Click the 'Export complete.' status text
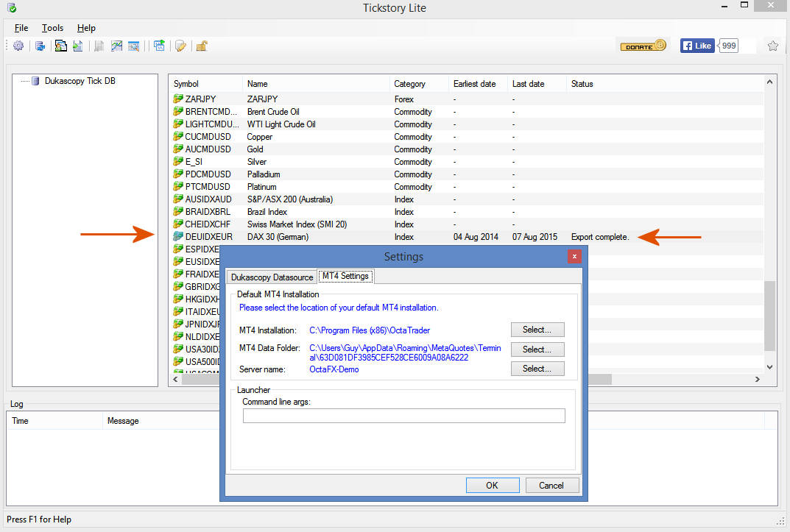Image resolution: width=790 pixels, height=532 pixels. 600,236
